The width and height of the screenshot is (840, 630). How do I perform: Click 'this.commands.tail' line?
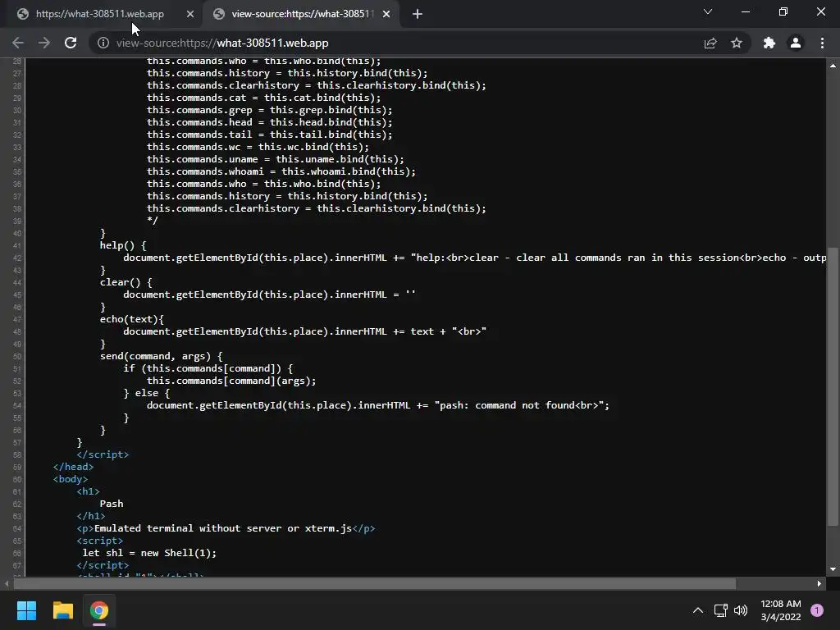coord(269,135)
